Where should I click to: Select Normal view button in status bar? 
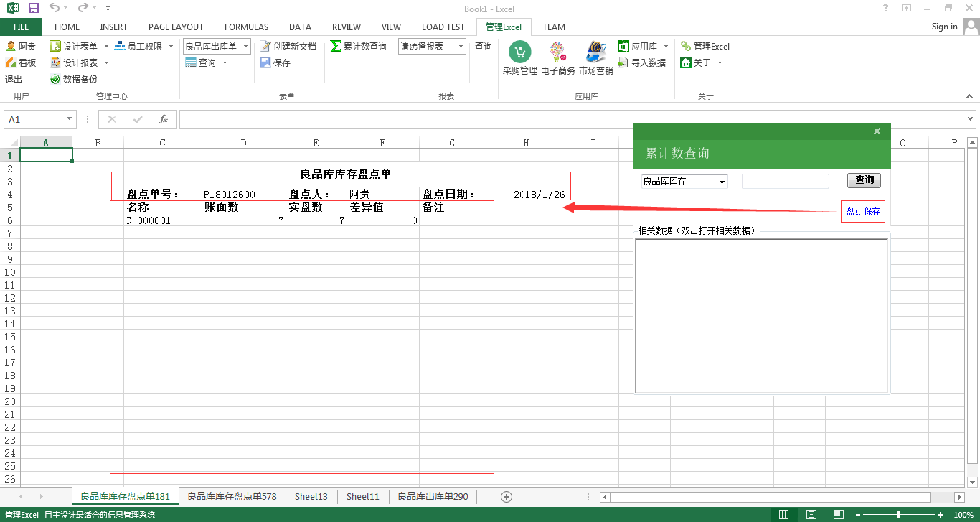point(783,515)
